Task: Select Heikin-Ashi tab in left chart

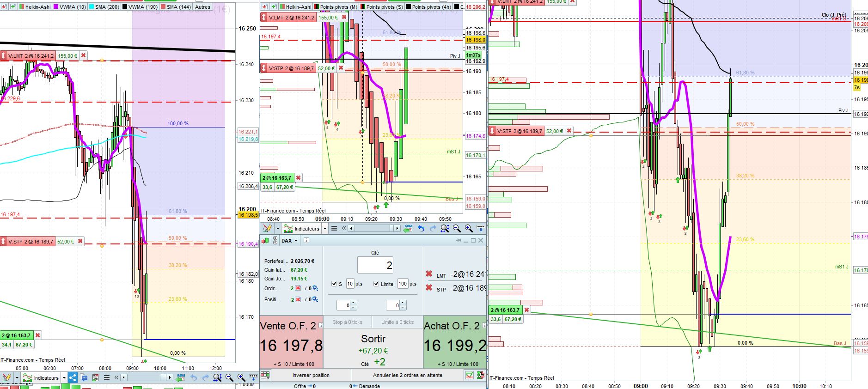Action: pos(35,7)
